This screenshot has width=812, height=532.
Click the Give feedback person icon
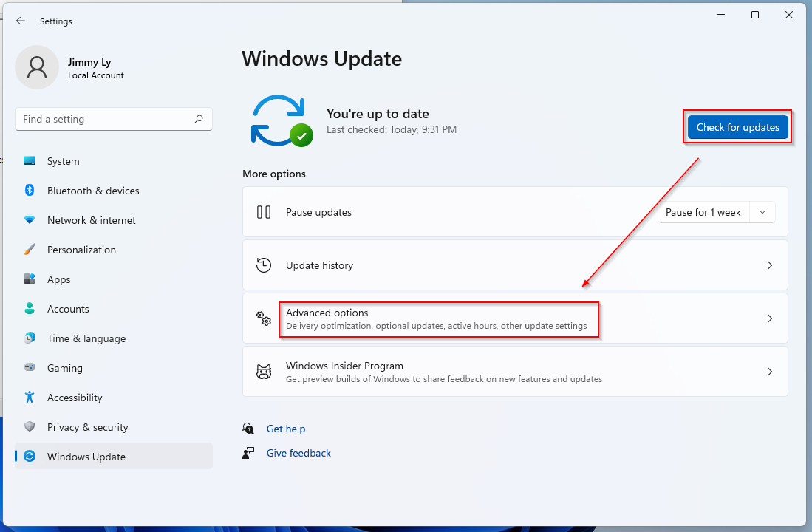click(x=248, y=453)
